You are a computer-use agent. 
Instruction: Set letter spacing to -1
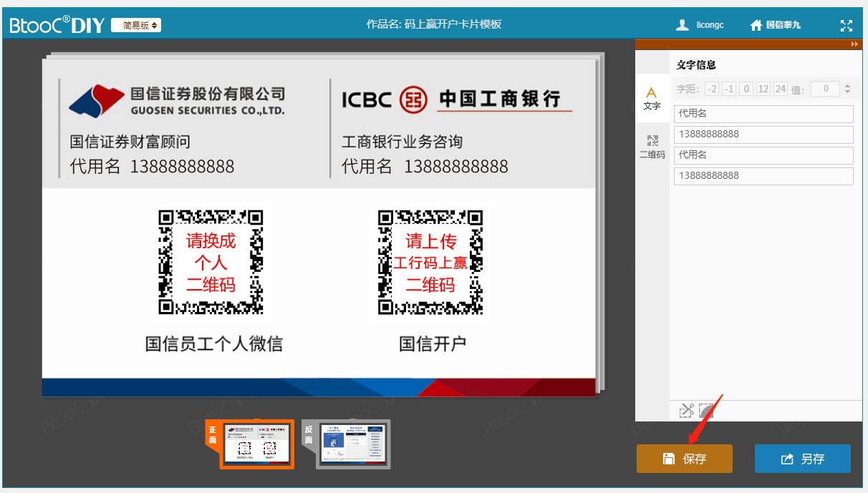[729, 89]
